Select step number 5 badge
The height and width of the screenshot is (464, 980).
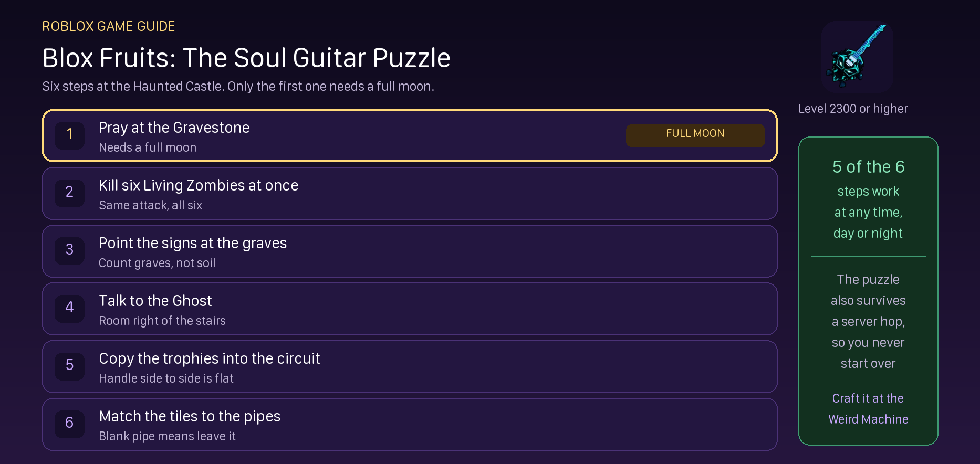[69, 365]
